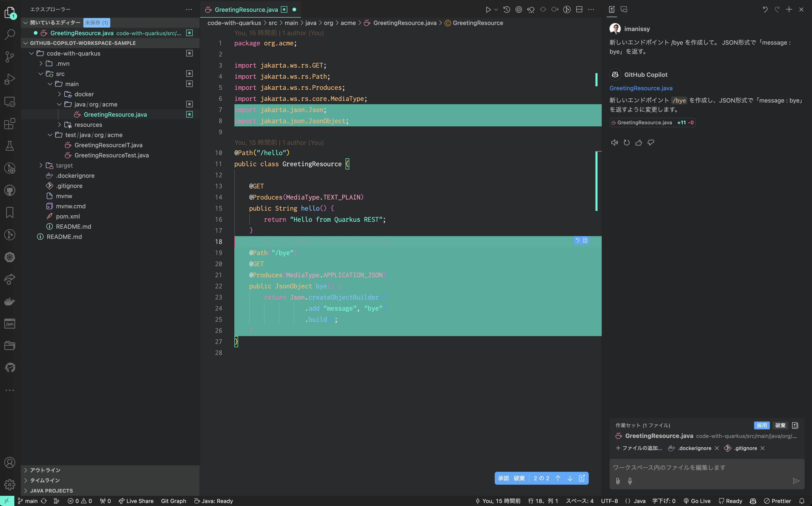Viewport: 812px width, 506px height.
Task: Click the GreetingResource.java link in Copilot chat
Action: [641, 88]
